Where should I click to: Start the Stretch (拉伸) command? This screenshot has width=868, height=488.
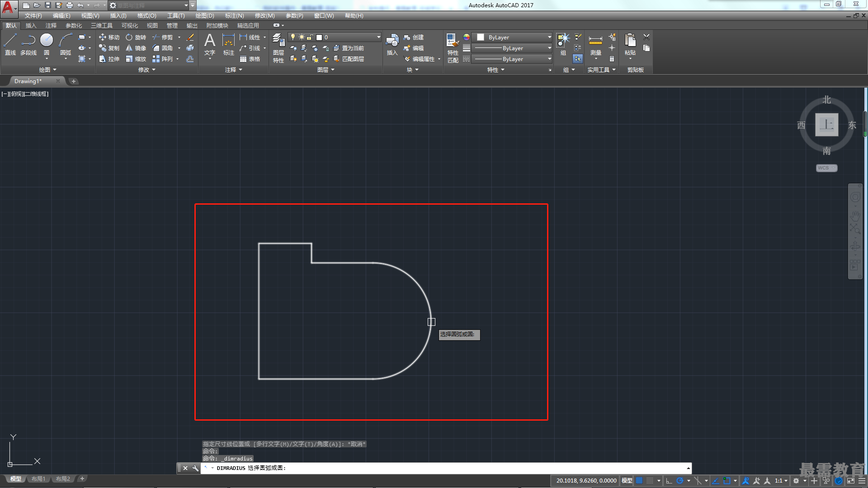[x=109, y=59]
